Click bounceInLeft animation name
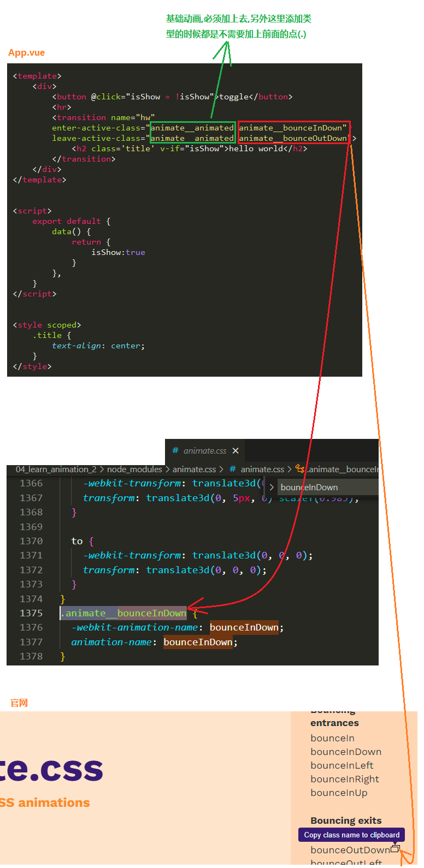 point(342,765)
